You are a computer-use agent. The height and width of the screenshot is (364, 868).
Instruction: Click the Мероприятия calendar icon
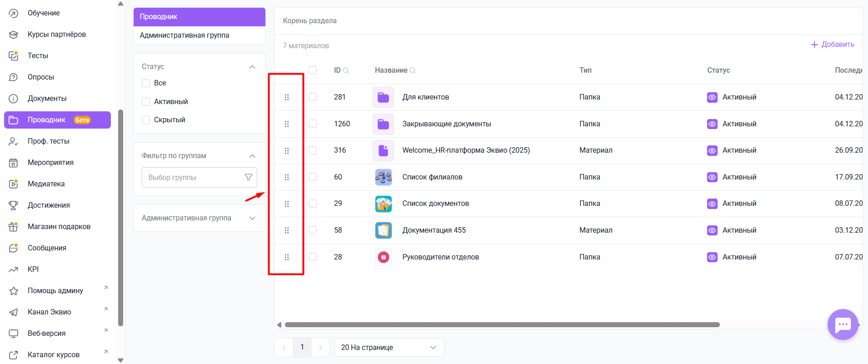pos(14,163)
